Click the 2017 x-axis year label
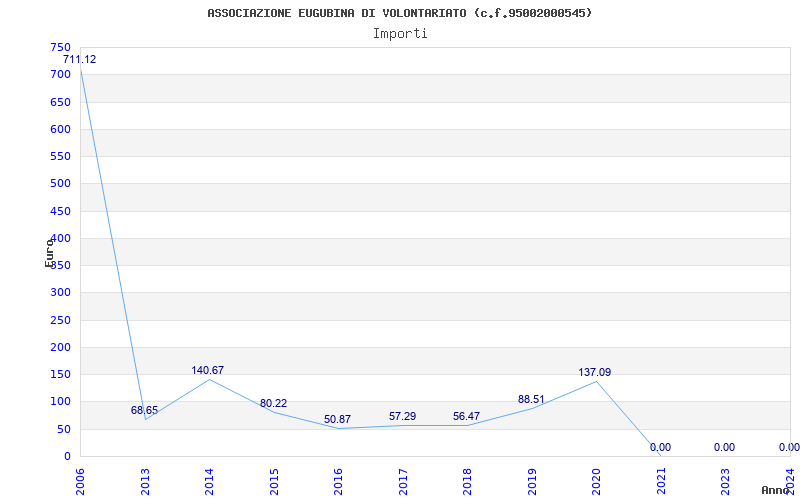Viewport: 800px width, 500px height. (x=404, y=482)
